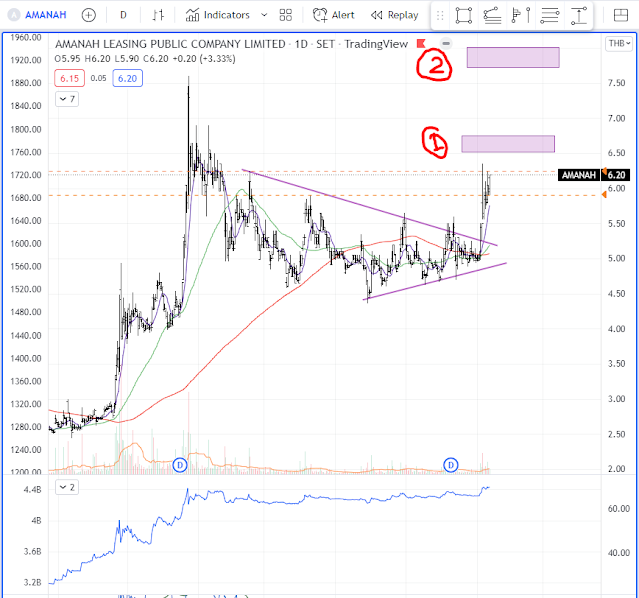Select the ascending purple support trendline
The image size is (639, 598).
[434, 281]
